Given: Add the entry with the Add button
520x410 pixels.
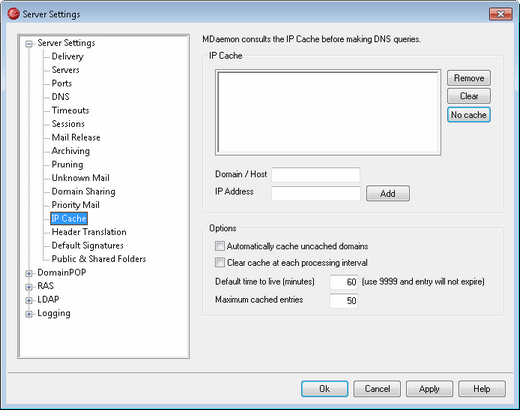Looking at the screenshot, I should point(388,193).
